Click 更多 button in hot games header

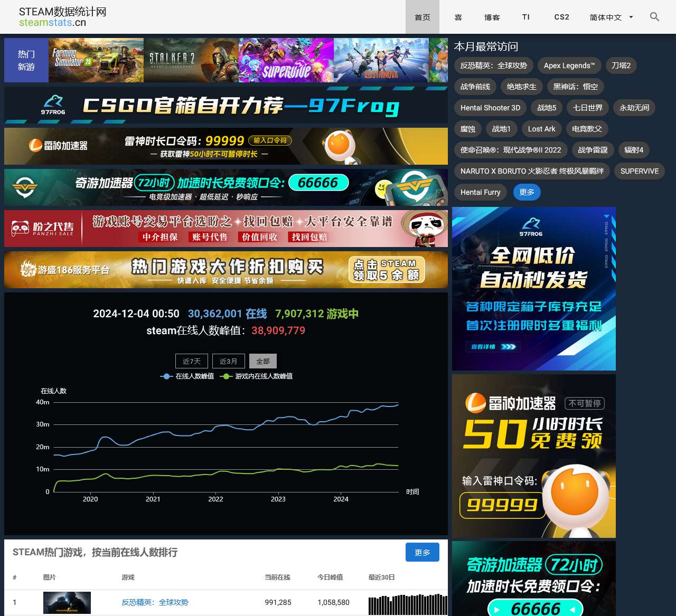click(x=422, y=552)
